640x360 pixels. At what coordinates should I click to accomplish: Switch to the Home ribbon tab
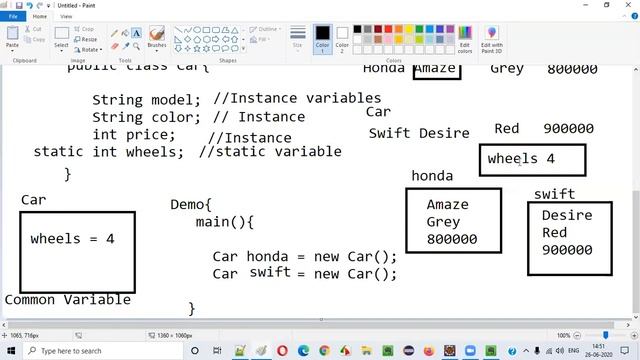pyautogui.click(x=40, y=16)
